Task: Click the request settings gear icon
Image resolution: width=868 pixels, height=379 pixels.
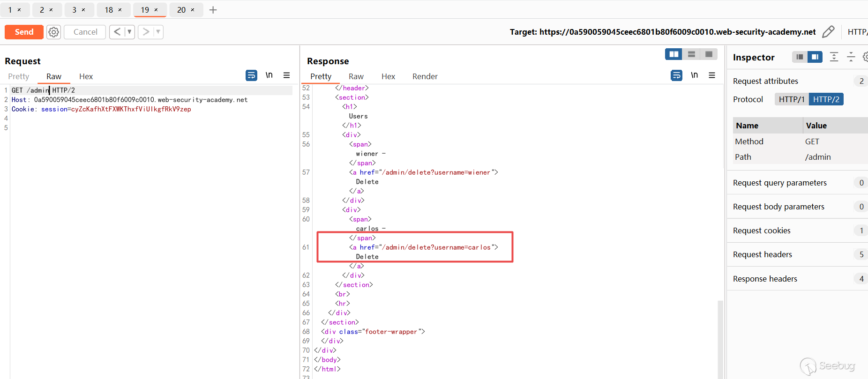Action: (x=54, y=32)
